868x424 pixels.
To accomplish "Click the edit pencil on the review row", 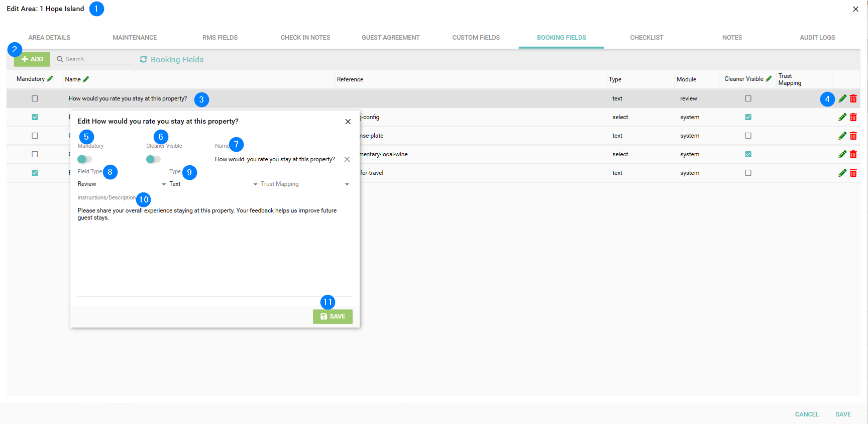I will 842,99.
